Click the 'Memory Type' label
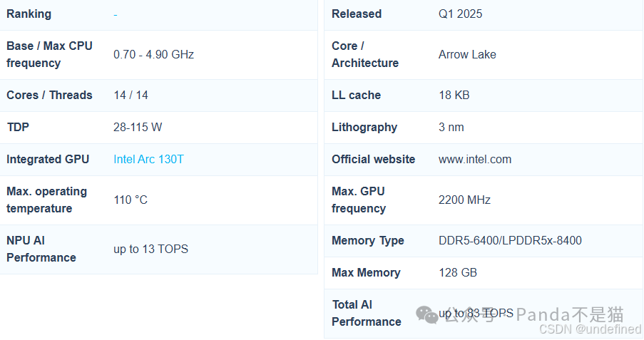Viewport: 644px width, 340px height. 368,241
